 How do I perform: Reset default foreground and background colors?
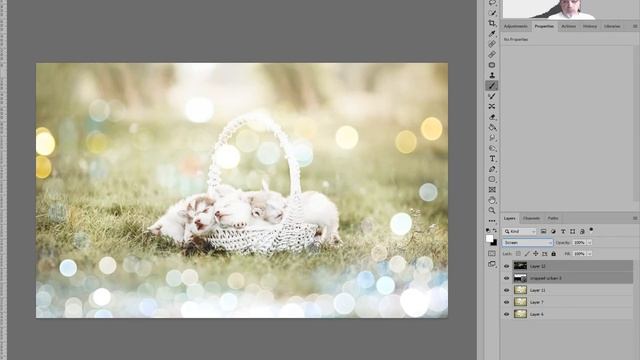coord(488,231)
